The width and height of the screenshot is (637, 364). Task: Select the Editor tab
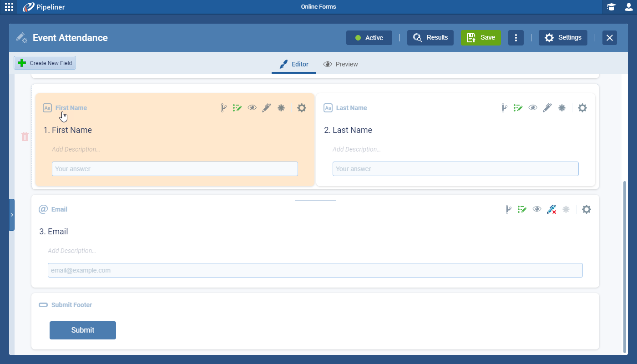pos(293,64)
